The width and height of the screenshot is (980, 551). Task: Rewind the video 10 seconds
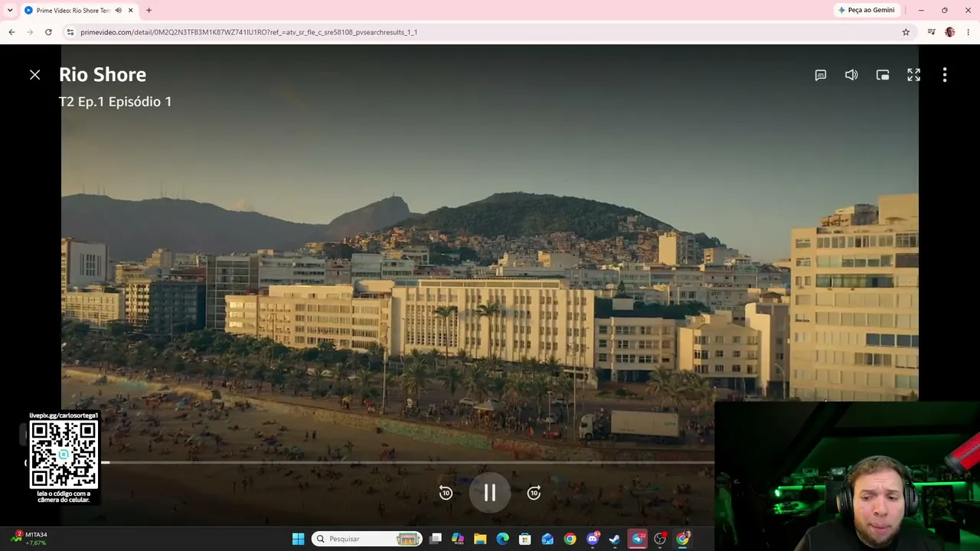446,493
